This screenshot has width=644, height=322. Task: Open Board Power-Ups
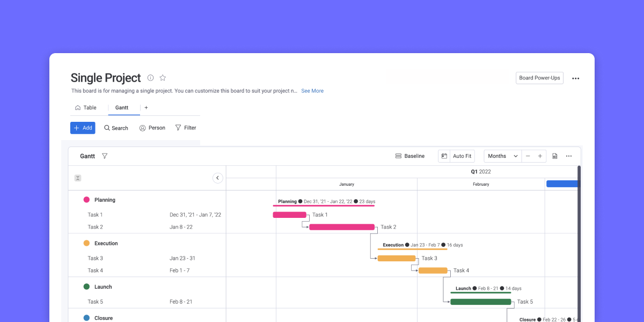(539, 78)
